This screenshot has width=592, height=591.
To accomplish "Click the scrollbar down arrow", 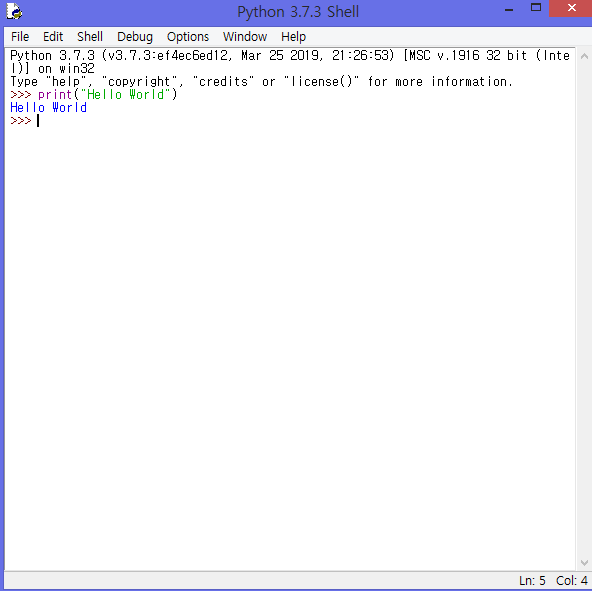I will 584,563.
